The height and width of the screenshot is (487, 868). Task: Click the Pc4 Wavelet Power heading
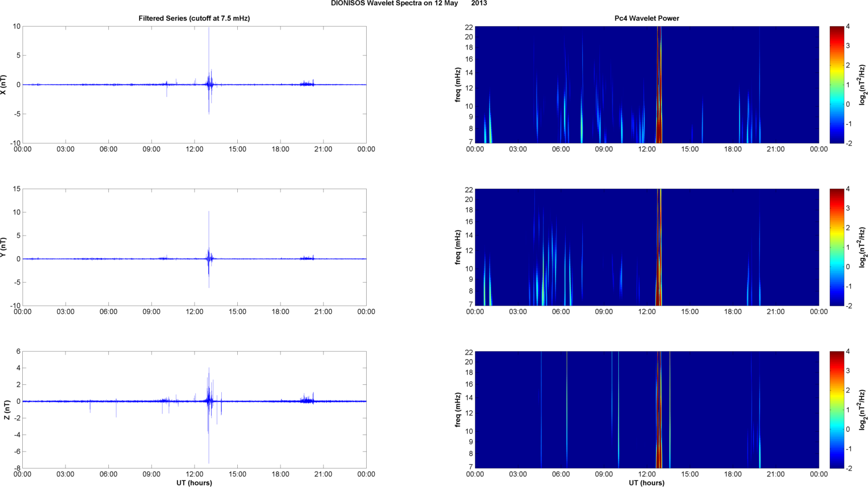point(646,18)
